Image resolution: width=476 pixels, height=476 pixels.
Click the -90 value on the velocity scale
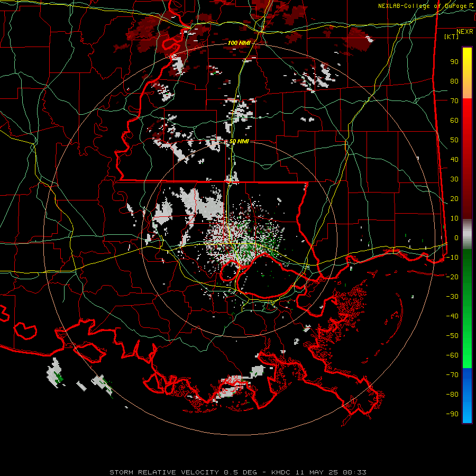452,414
